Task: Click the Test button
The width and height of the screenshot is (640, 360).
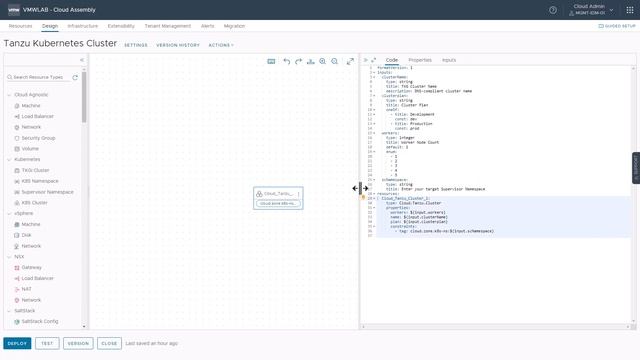Action: coord(47,343)
